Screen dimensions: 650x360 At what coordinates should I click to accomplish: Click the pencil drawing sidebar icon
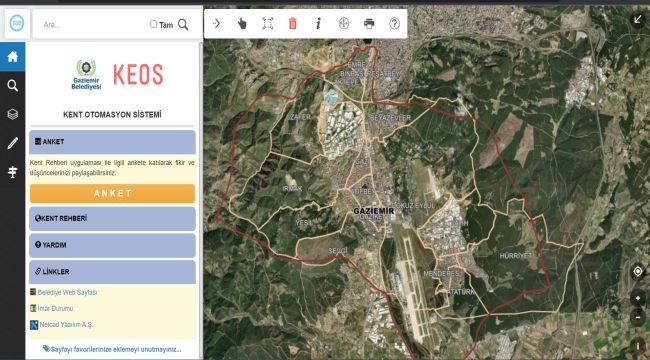[x=12, y=143]
